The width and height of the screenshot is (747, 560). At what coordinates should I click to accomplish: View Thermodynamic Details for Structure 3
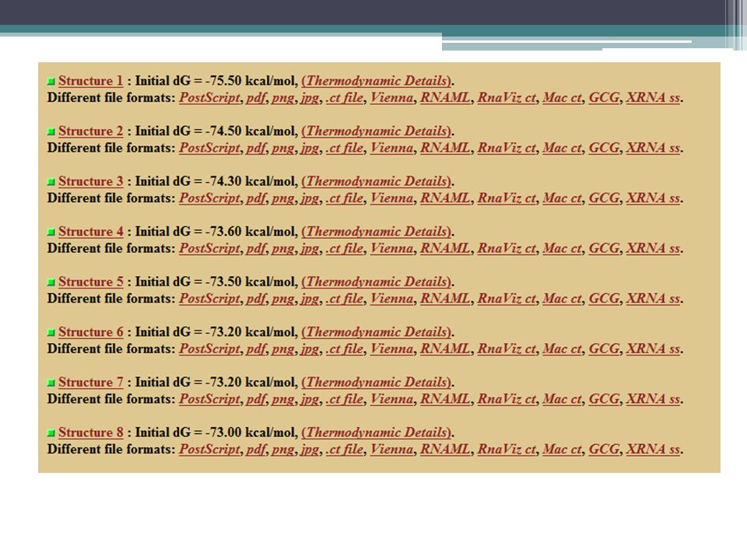[x=377, y=181]
